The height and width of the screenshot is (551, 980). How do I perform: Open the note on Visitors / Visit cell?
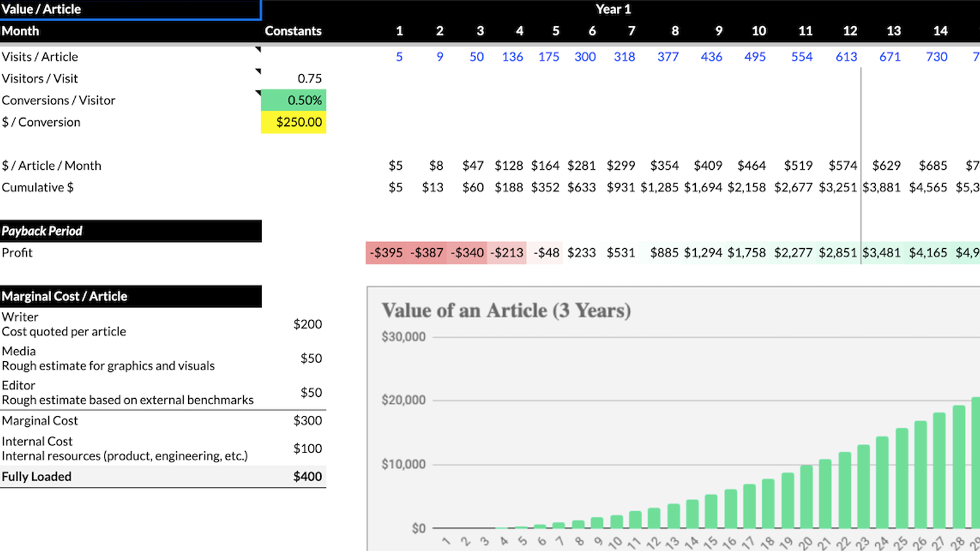[258, 71]
